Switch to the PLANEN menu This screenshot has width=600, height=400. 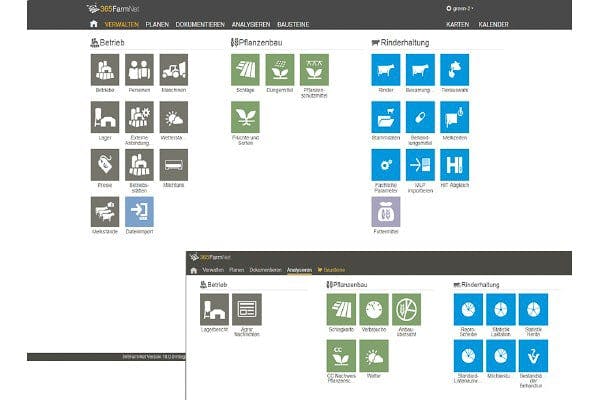click(x=157, y=24)
